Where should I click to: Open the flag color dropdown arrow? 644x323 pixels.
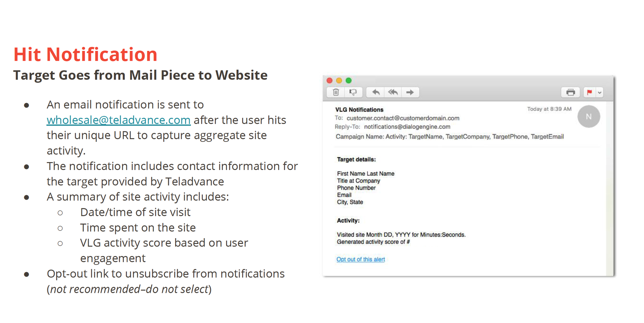click(600, 93)
